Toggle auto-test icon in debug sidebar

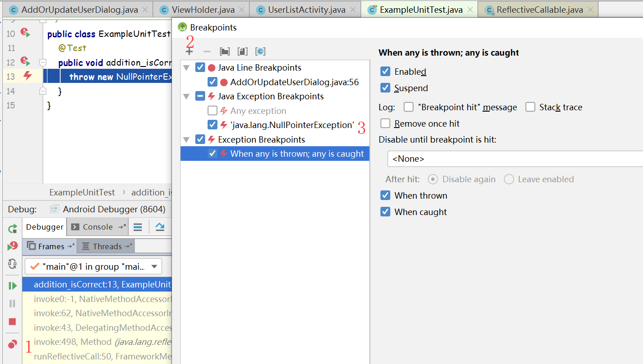coord(12,264)
